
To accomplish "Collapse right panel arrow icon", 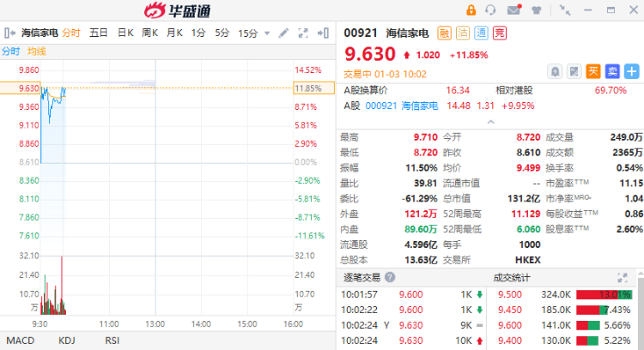I will [x=323, y=33].
